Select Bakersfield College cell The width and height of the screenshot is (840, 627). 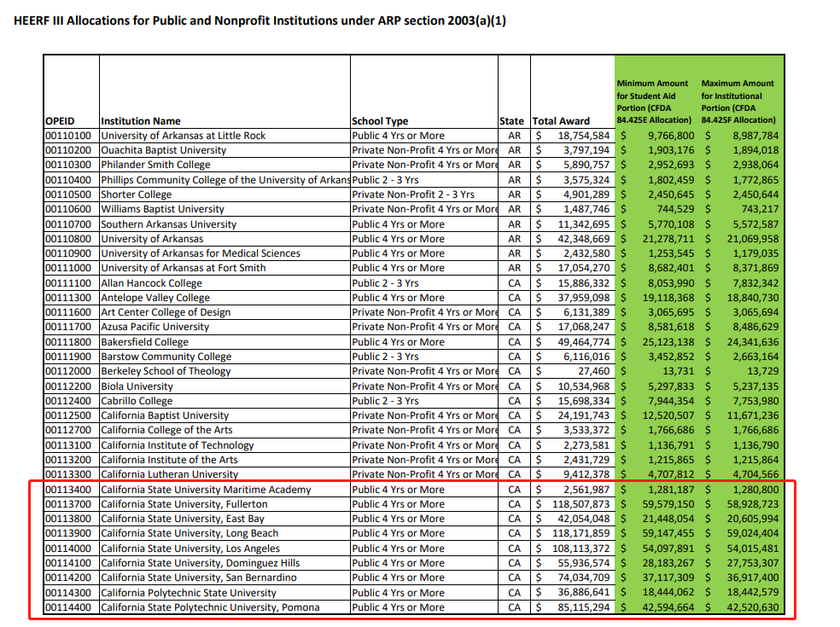[x=144, y=342]
